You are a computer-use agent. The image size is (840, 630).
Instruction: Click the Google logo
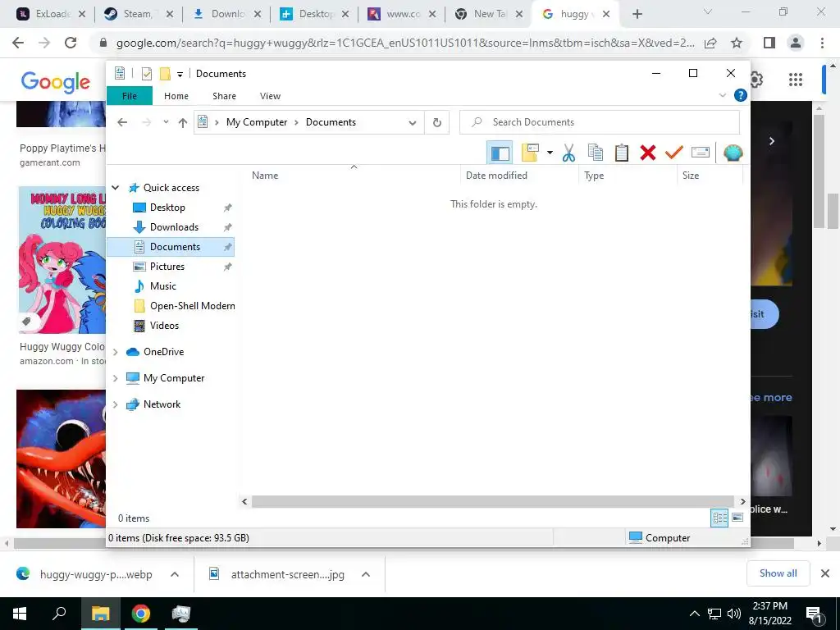[55, 81]
